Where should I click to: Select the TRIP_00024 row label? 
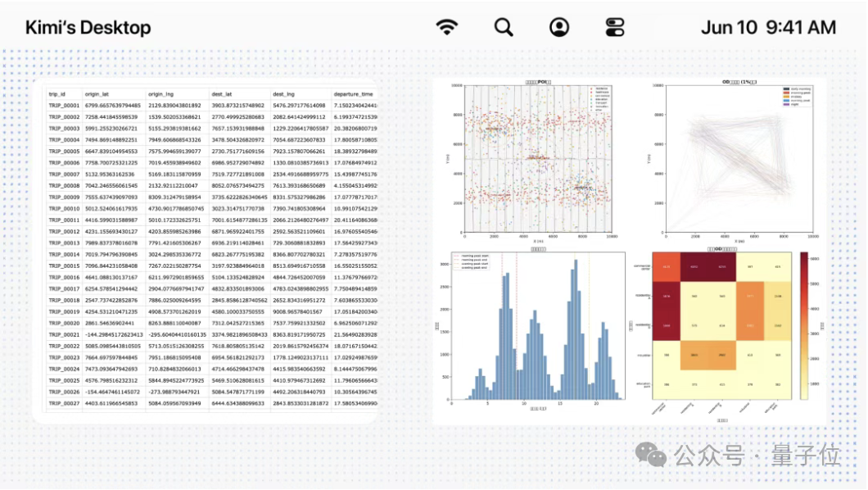pos(64,370)
